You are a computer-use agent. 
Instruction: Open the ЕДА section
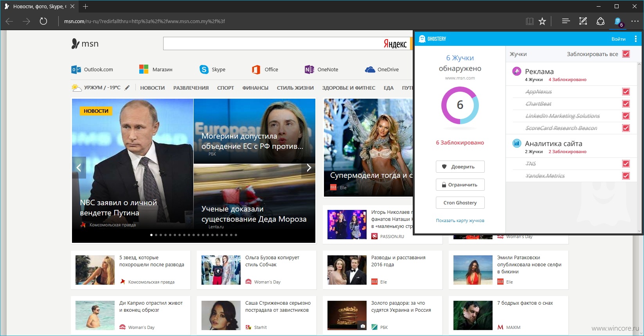coord(389,88)
